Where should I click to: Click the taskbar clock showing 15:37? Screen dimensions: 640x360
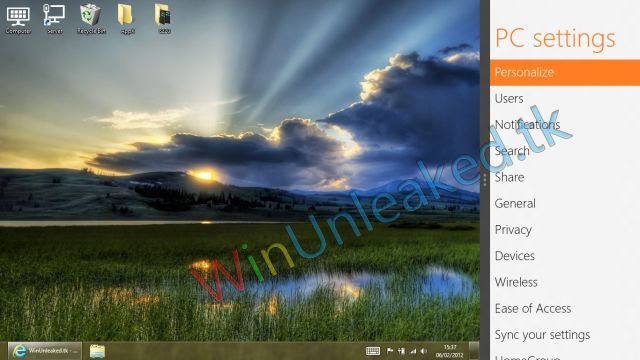[x=449, y=351]
